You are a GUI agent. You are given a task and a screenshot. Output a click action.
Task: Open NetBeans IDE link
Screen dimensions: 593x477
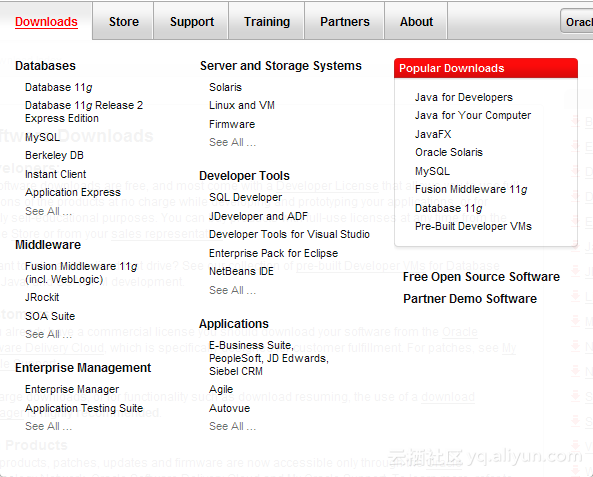[x=241, y=271]
